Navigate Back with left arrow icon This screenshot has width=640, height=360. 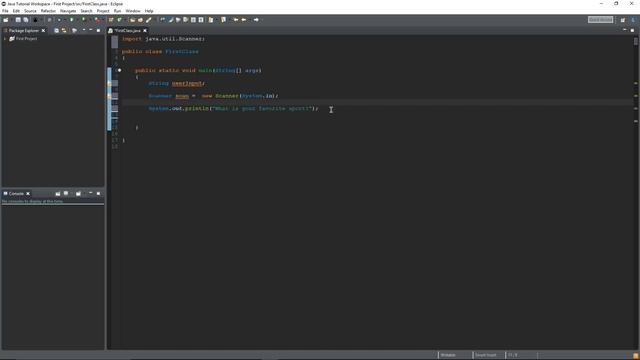244,20
